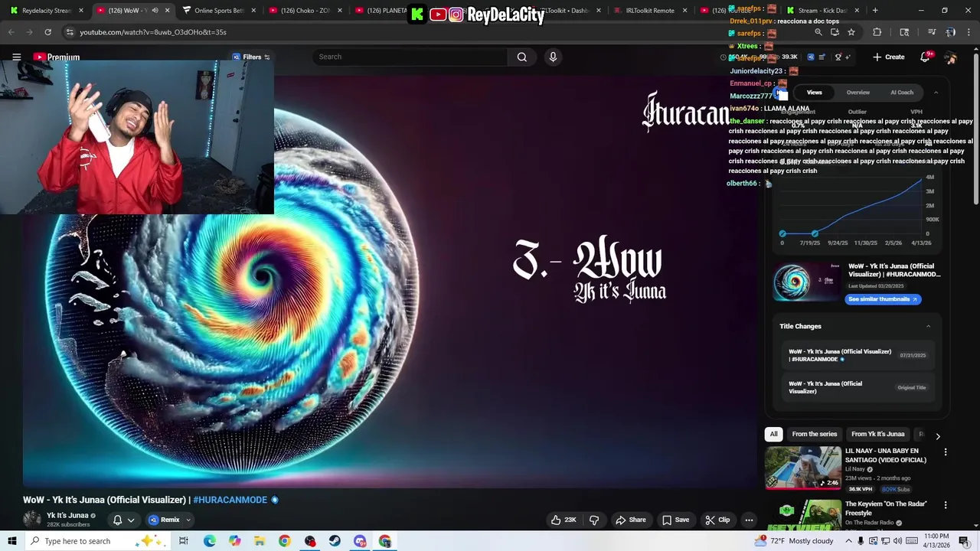Viewport: 980px width, 551px height.
Task: Show more filter chips arrow
Action: [937, 436]
